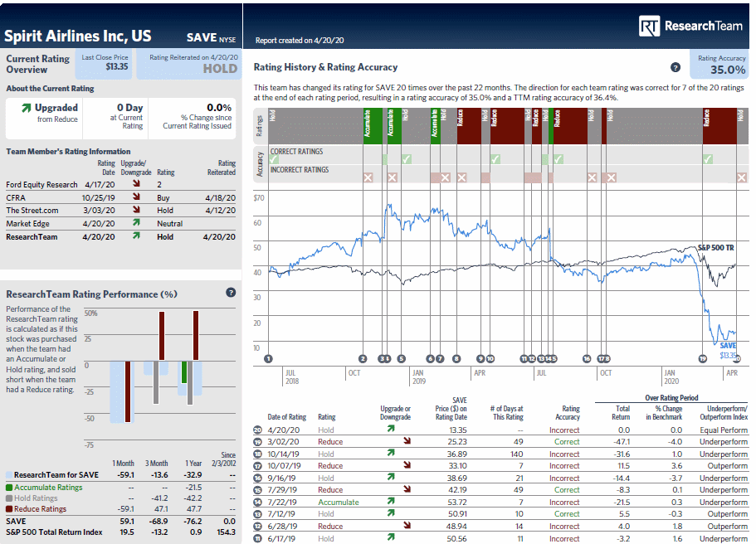756x544 pixels.
Task: Click the green Upgraded arrow icon
Action: 26,108
